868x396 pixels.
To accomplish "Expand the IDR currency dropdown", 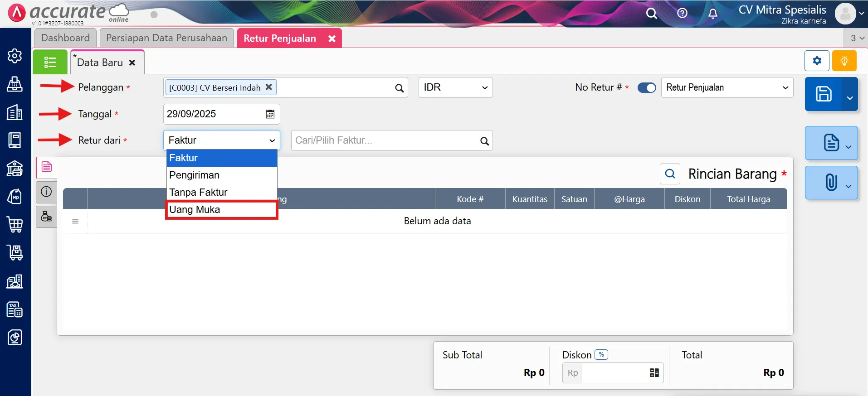I will [x=455, y=87].
